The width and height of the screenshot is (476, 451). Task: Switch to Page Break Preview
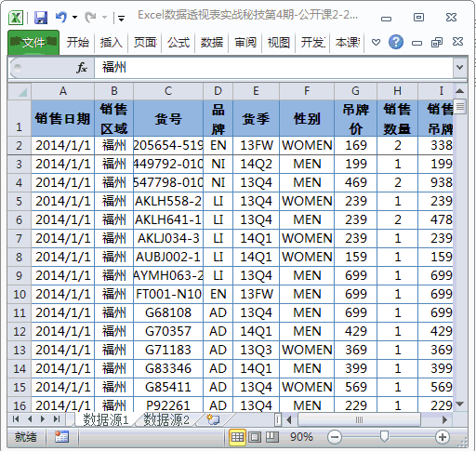[272, 437]
